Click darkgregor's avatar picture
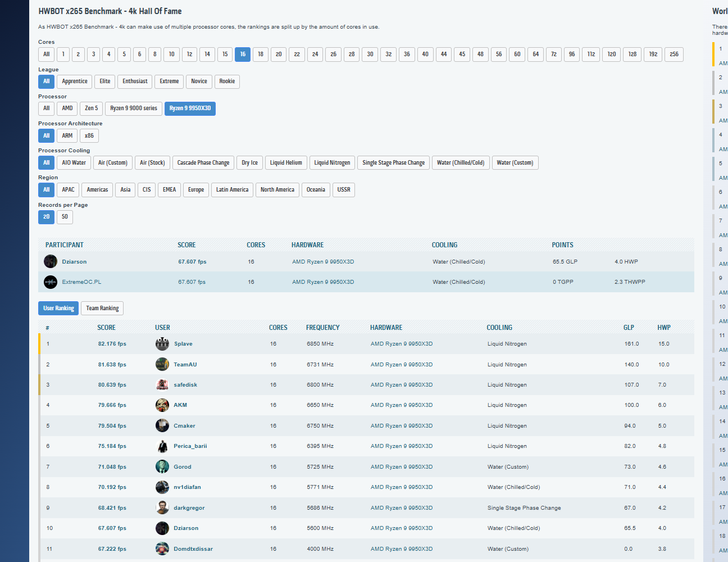Screen dimensions: 728x562 tap(162, 507)
